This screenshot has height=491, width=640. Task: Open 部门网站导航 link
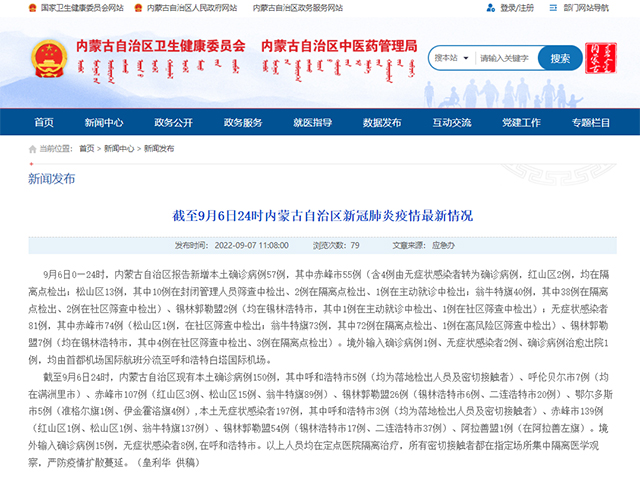586,8
